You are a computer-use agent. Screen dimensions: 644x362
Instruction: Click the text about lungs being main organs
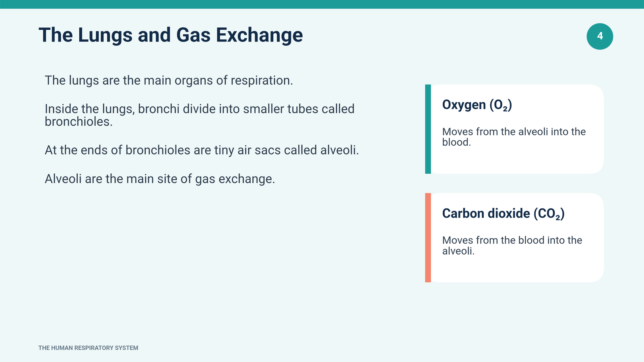pos(169,80)
